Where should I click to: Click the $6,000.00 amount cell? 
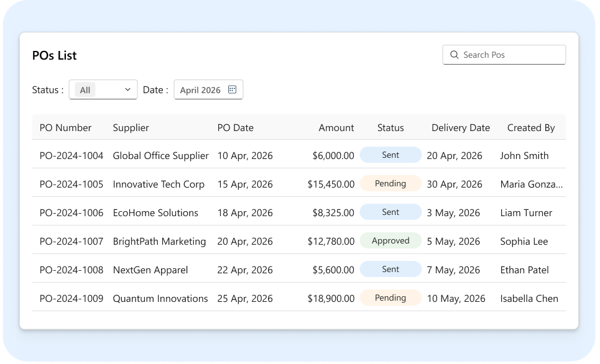pyautogui.click(x=333, y=156)
